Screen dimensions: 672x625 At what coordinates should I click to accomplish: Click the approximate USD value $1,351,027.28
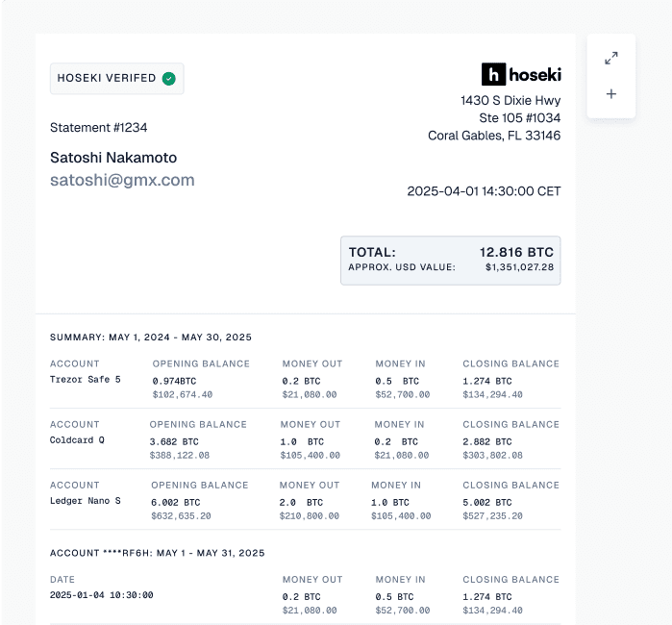pos(519,267)
